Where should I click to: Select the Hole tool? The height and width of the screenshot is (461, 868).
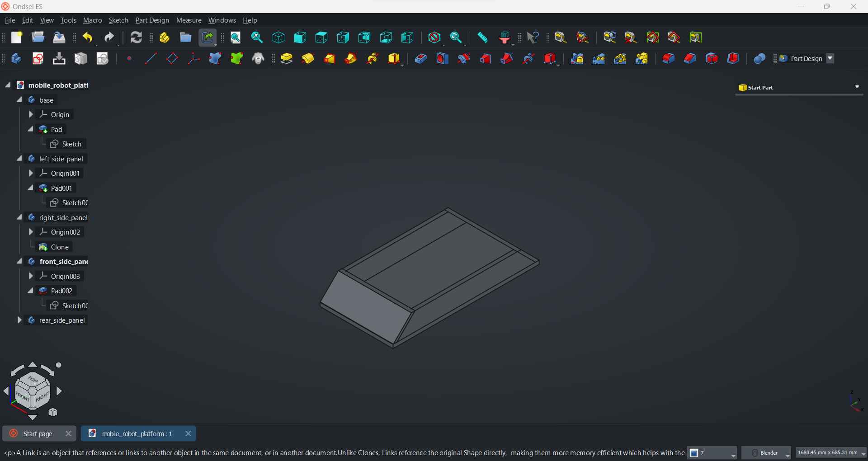point(443,59)
